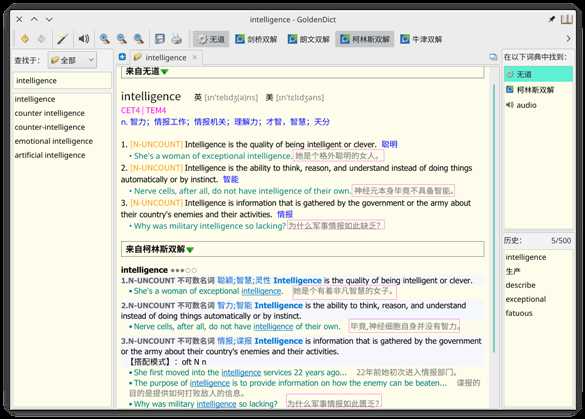Viewport: 585px width, 419px height.
Task: Click the GoldenDict book icon in the title bar
Action: (567, 19)
